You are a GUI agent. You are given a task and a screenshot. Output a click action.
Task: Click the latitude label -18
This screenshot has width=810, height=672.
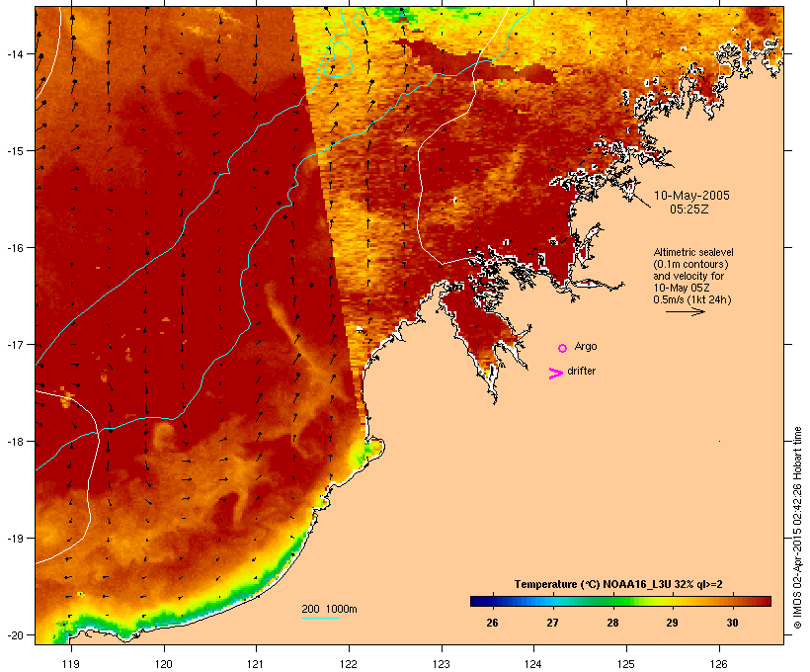point(14,442)
